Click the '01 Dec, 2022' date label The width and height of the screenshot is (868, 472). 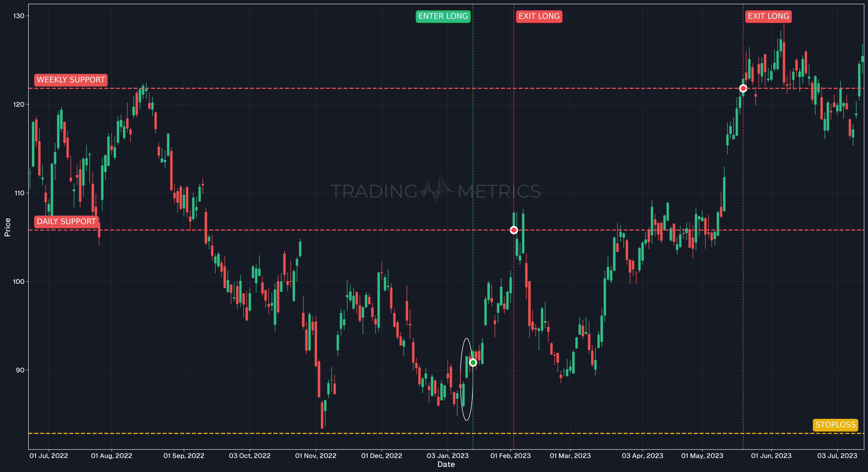click(382, 456)
